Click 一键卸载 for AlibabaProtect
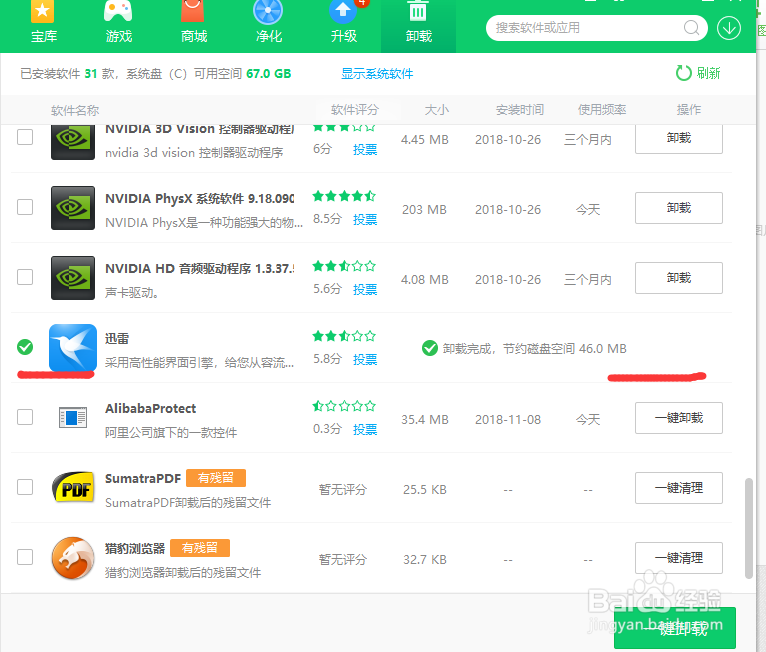Image resolution: width=766 pixels, height=652 pixels. [679, 418]
